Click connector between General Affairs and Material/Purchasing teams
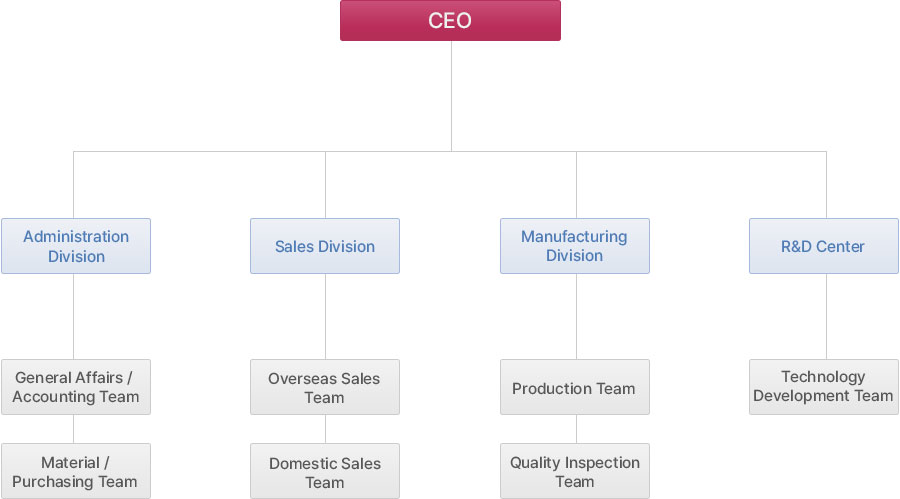 pos(74,429)
